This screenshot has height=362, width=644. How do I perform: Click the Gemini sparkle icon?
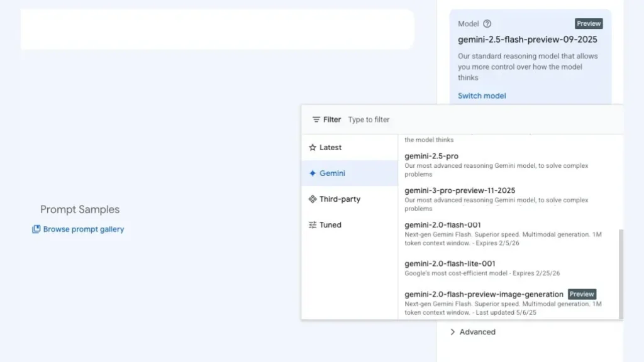(313, 173)
